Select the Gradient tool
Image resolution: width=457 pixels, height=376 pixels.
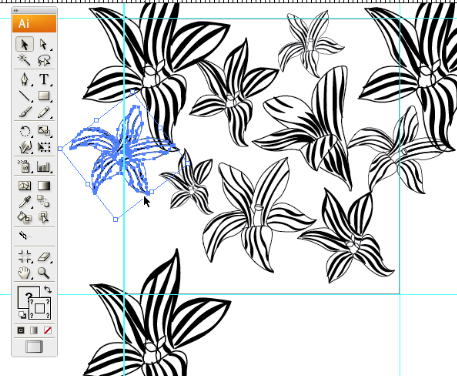(x=44, y=186)
